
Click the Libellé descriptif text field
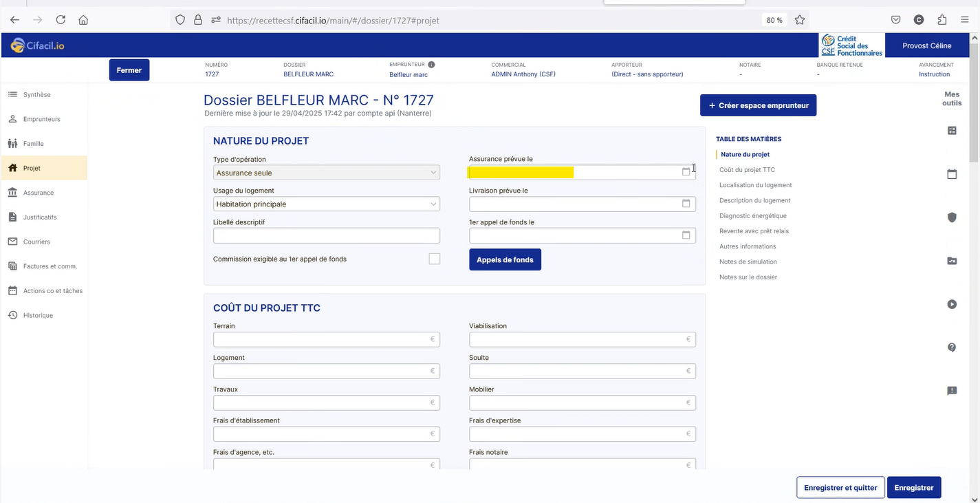point(327,236)
